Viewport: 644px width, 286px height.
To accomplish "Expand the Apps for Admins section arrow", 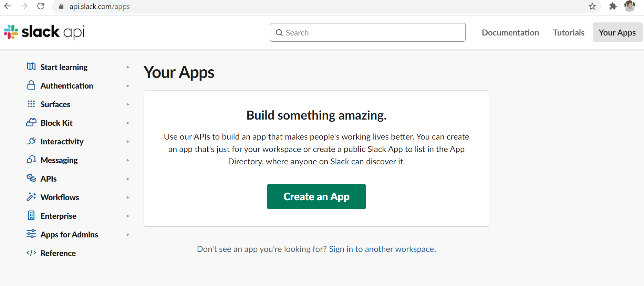I will 128,235.
